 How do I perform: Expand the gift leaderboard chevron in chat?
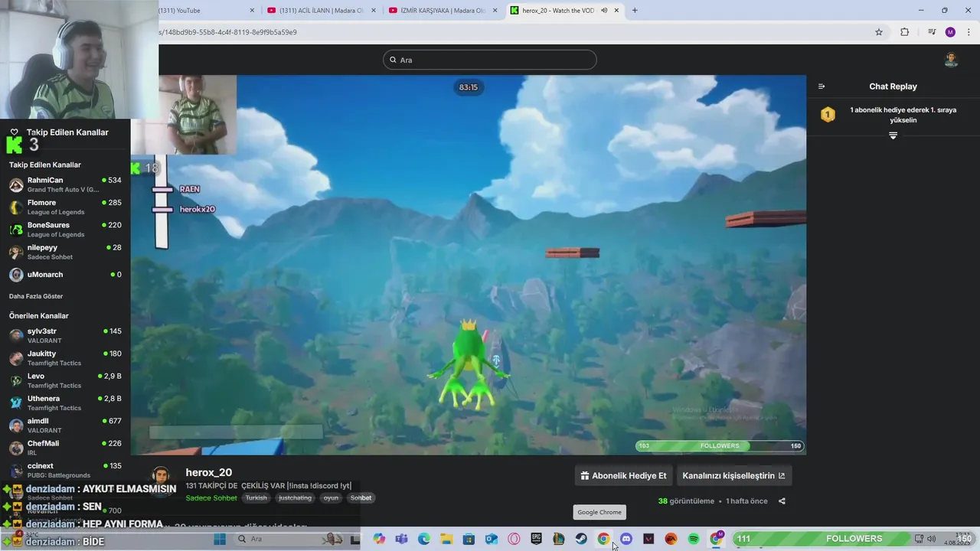coord(893,135)
